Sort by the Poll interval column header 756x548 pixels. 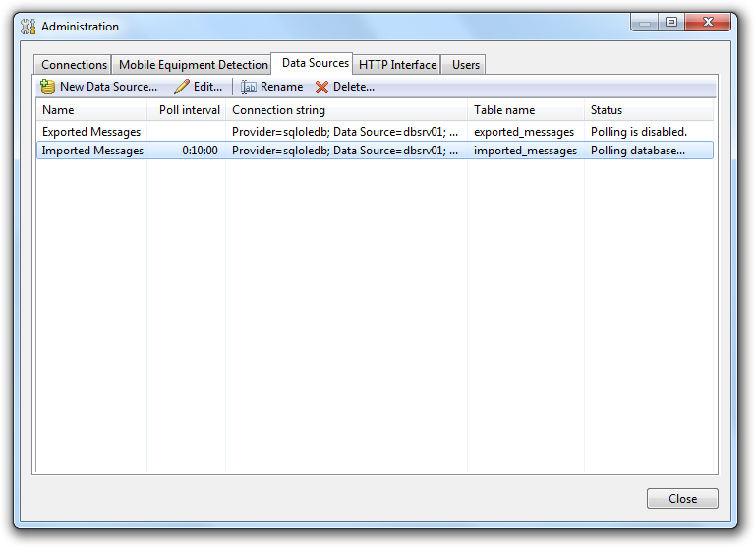click(x=189, y=110)
